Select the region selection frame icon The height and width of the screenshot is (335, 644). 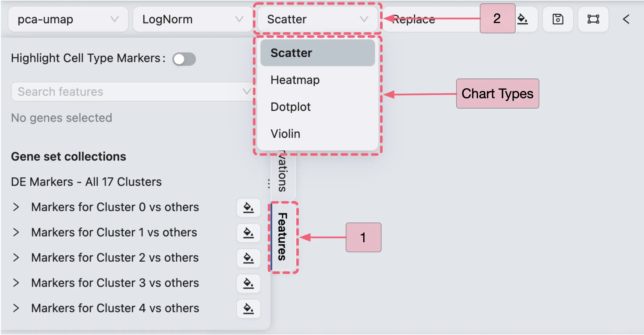tap(593, 19)
